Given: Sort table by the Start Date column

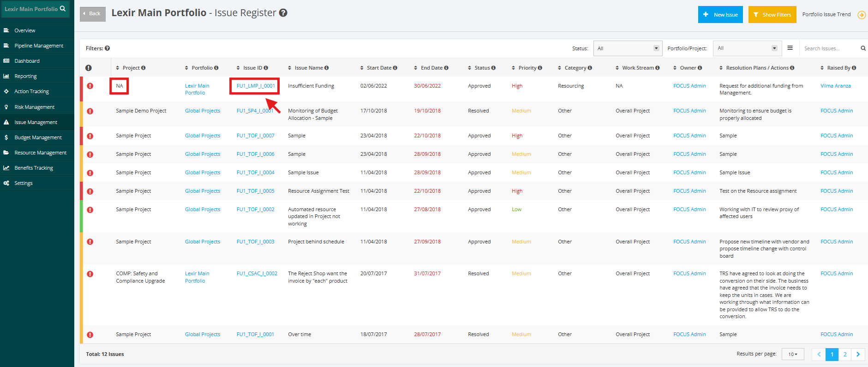Looking at the screenshot, I should tap(378, 68).
